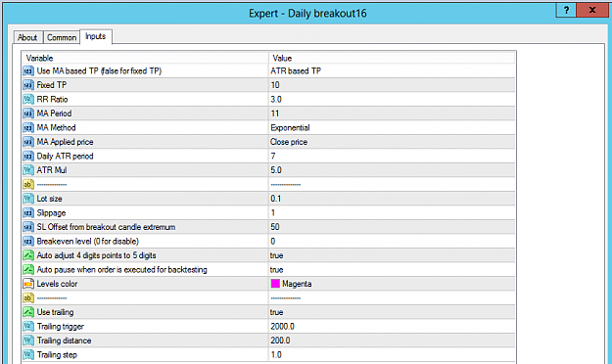This screenshot has width=612, height=364.
Task: Click the double-type icon beside Trailing step
Action: coord(28,354)
